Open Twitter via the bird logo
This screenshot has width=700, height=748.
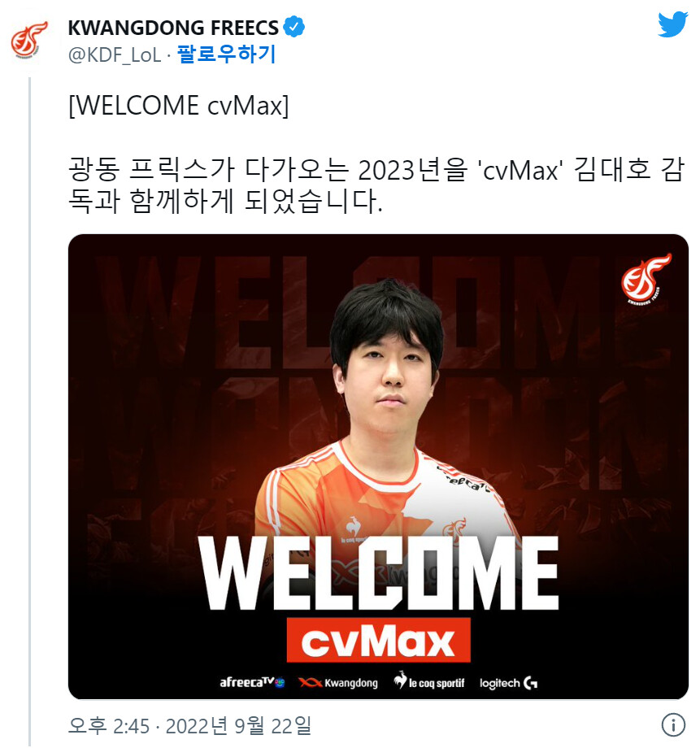coord(672,24)
